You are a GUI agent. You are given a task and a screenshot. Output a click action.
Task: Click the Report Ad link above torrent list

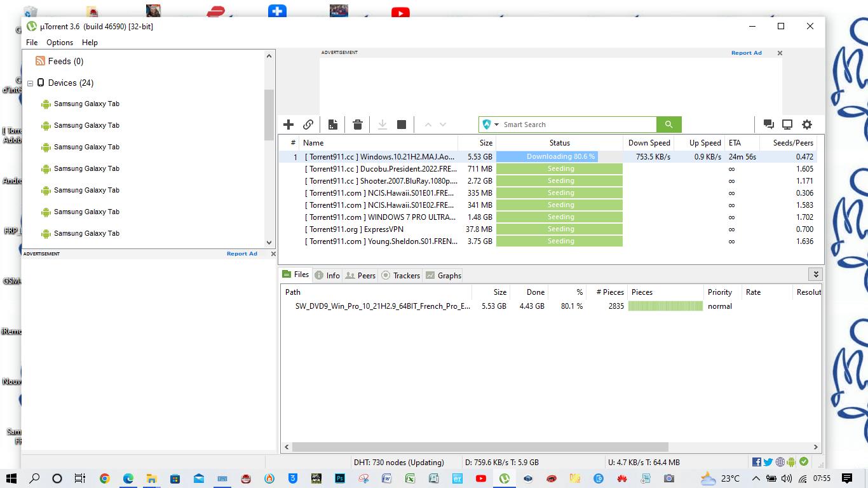point(746,53)
